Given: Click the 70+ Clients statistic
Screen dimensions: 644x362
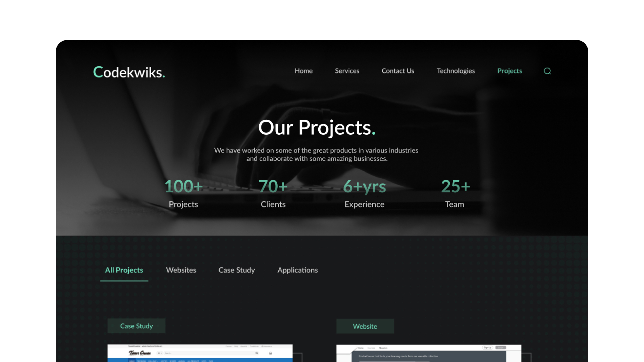Looking at the screenshot, I should pos(273,193).
